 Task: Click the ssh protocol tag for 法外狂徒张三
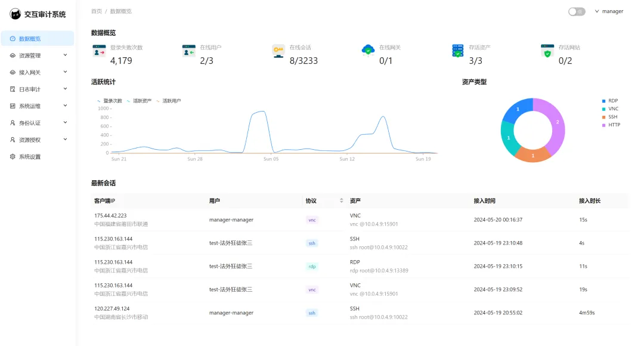pyautogui.click(x=311, y=243)
